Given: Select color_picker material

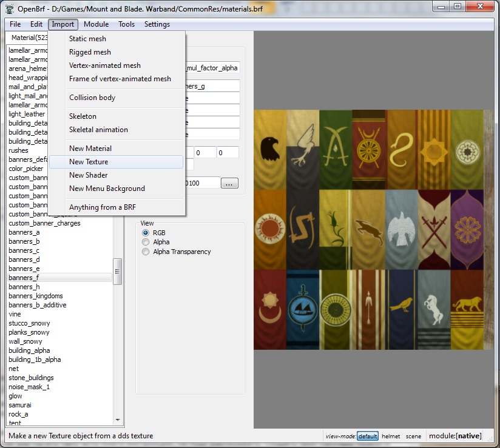Looking at the screenshot, I should [x=26, y=169].
